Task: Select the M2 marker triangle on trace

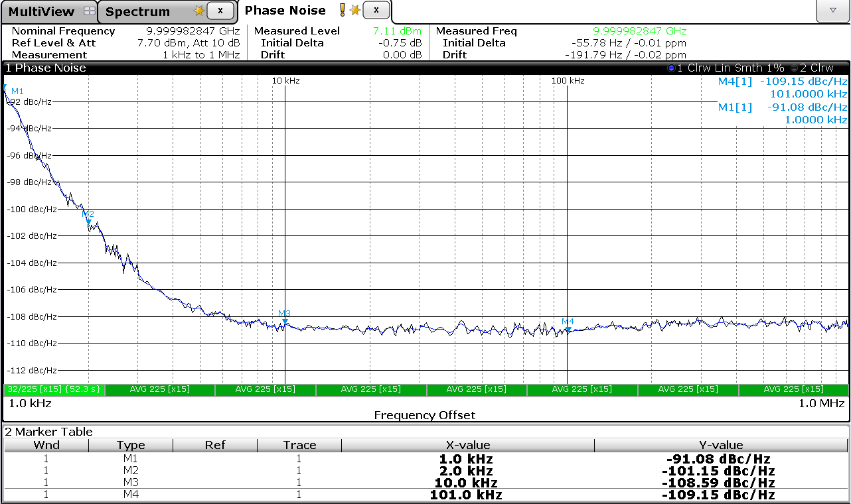Action: pos(88,222)
